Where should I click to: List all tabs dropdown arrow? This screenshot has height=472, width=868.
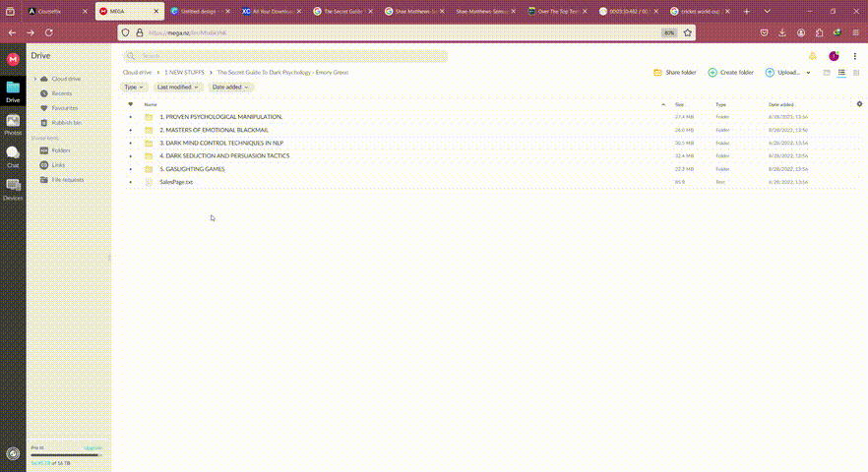[768, 11]
